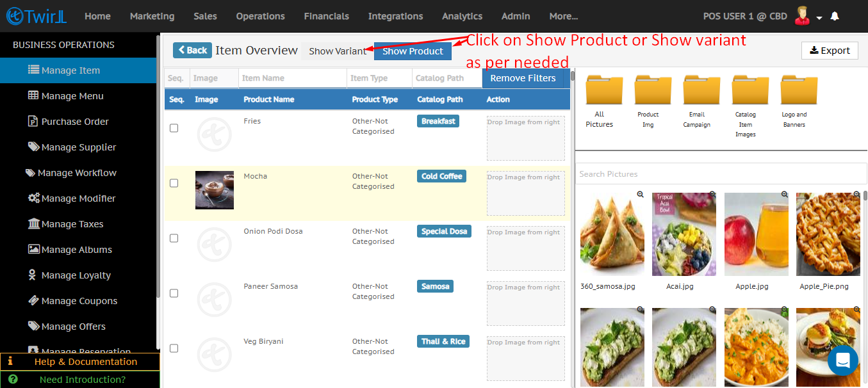Open the Financials top menu
Image resolution: width=868 pixels, height=388 pixels.
point(326,16)
